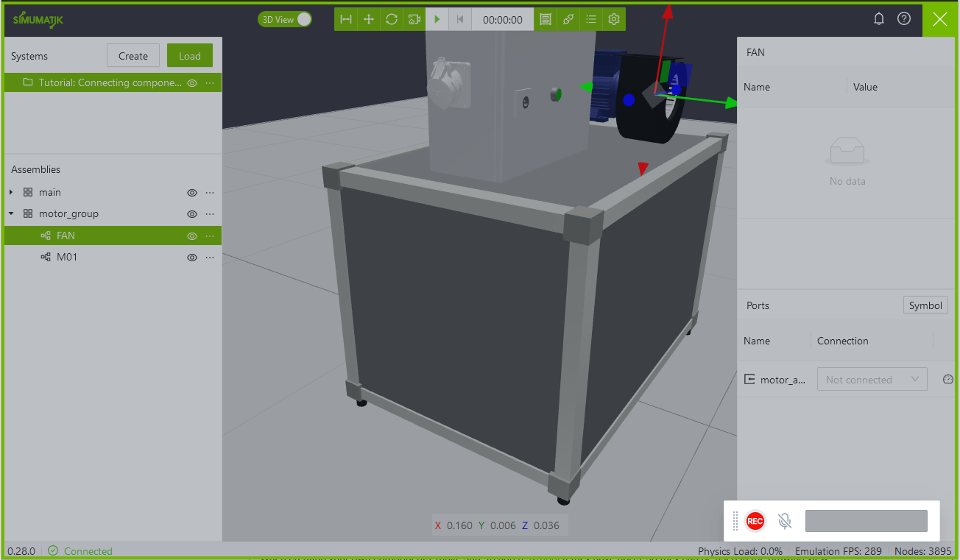Select the measure distance tool
The width and height of the screenshot is (960, 560).
[346, 20]
